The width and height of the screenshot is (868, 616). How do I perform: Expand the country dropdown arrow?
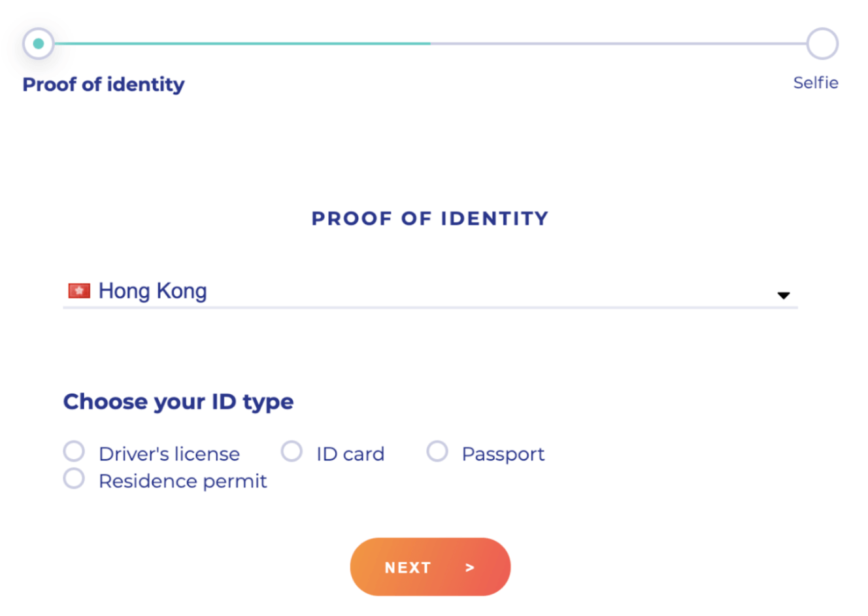pyautogui.click(x=783, y=296)
